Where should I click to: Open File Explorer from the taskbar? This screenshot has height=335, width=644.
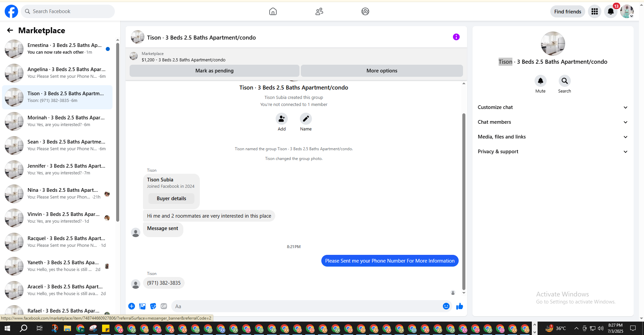pyautogui.click(x=67, y=328)
